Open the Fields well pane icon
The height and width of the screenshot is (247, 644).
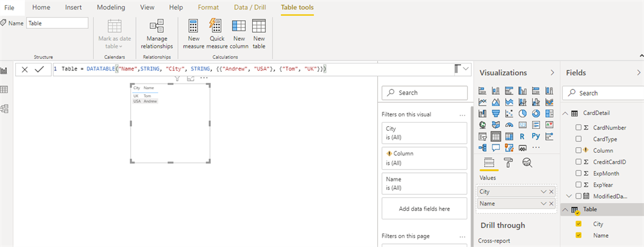489,163
